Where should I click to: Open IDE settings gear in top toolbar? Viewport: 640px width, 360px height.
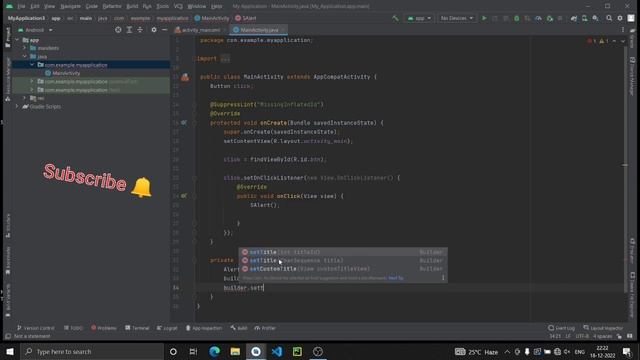pyautogui.click(x=620, y=18)
